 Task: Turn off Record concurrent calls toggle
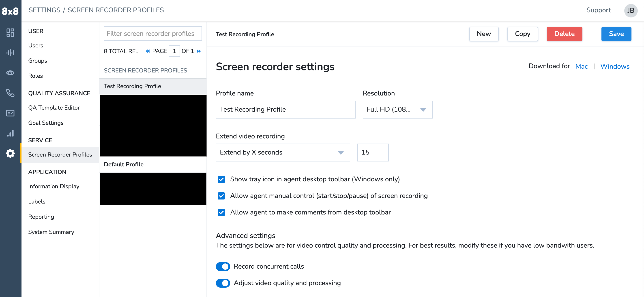point(223,267)
